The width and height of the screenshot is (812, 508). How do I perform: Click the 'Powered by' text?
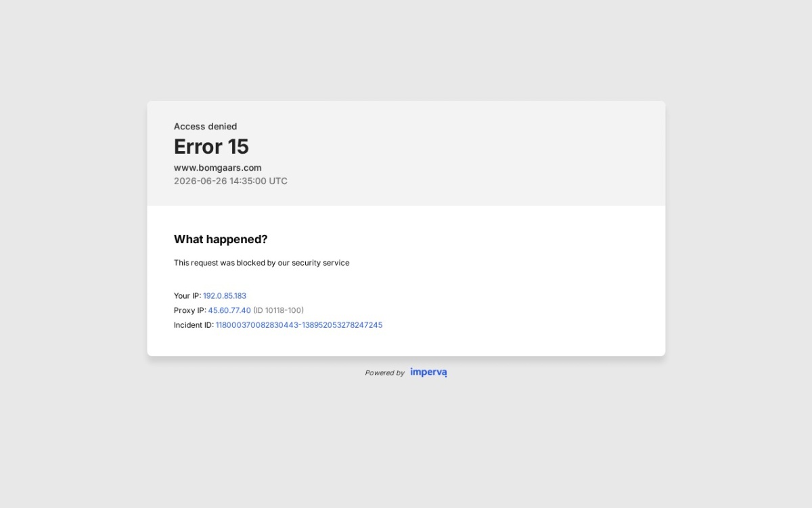tap(384, 373)
